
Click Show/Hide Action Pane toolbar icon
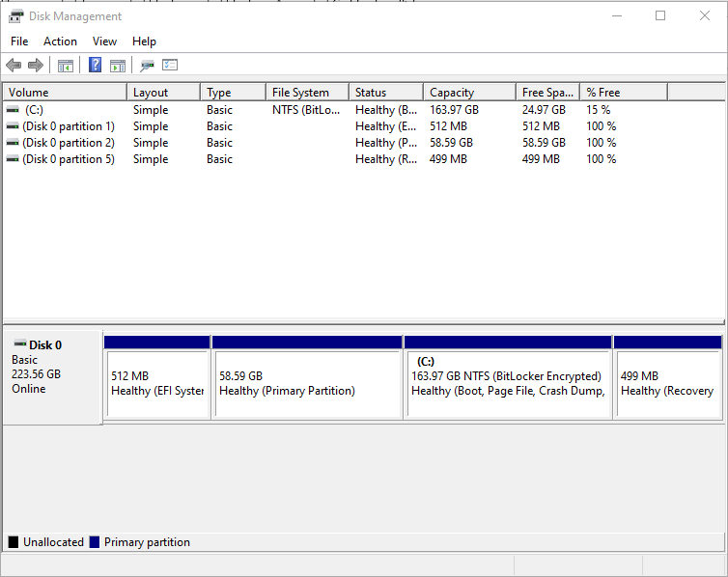(x=118, y=66)
